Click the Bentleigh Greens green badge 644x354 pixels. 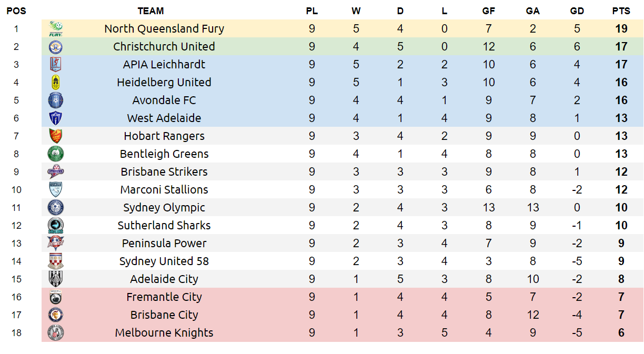[55, 154]
